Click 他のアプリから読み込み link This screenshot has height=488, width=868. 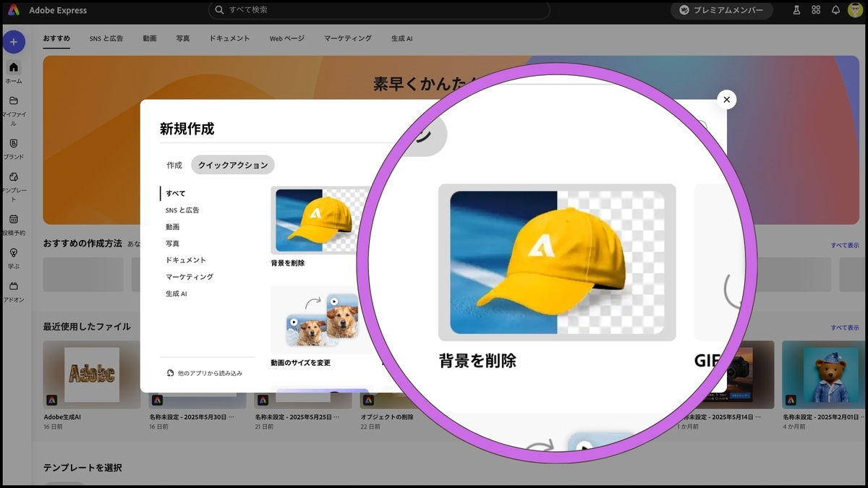[210, 373]
